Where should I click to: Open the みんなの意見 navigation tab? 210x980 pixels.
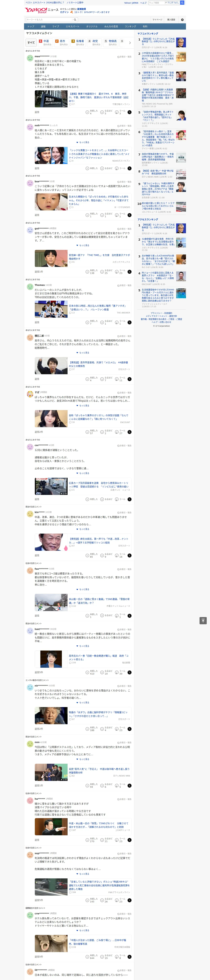click(x=111, y=27)
